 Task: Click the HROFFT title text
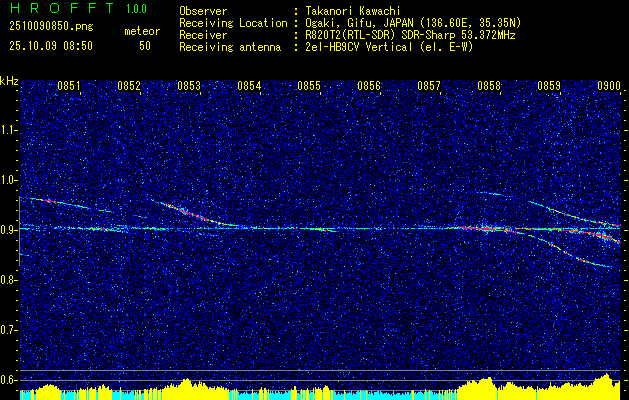click(62, 8)
